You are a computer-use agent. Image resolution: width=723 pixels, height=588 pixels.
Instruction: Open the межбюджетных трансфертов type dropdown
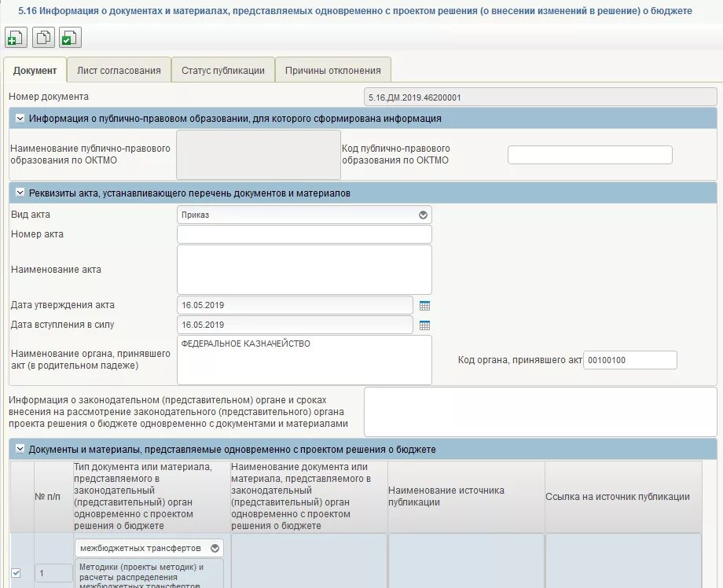click(149, 548)
